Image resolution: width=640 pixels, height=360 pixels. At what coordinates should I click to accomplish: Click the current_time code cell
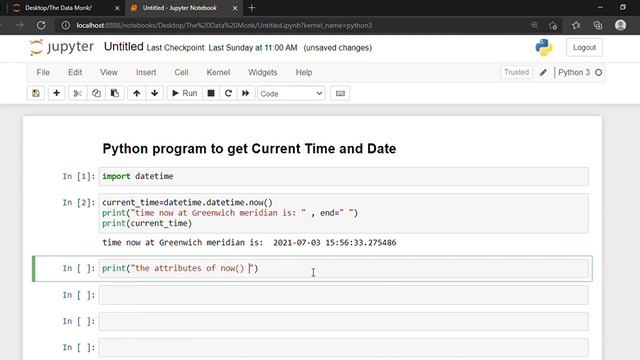click(343, 213)
